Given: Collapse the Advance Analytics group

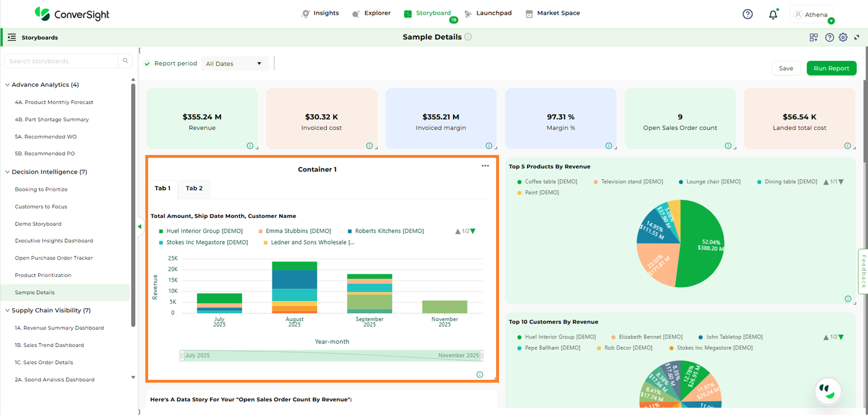Looking at the screenshot, I should (7, 85).
